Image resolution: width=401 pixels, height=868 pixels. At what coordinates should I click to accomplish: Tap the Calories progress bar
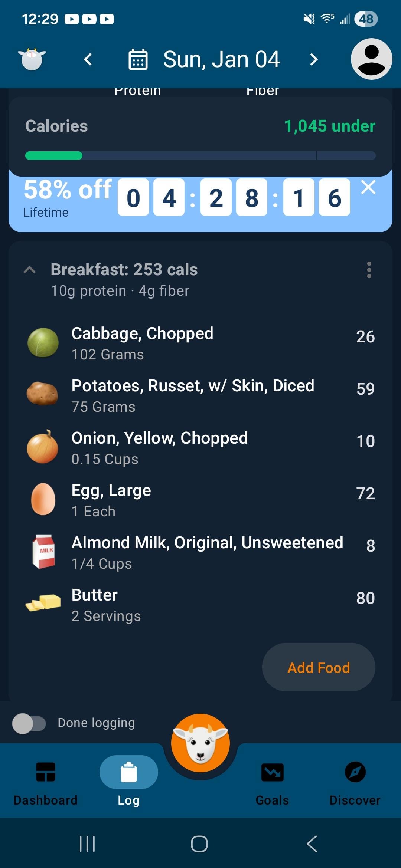(200, 155)
